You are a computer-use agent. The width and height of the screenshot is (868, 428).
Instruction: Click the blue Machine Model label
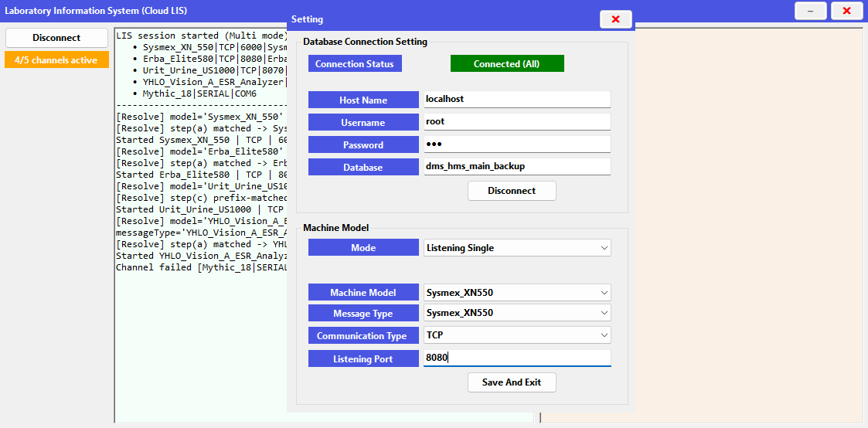coord(363,293)
